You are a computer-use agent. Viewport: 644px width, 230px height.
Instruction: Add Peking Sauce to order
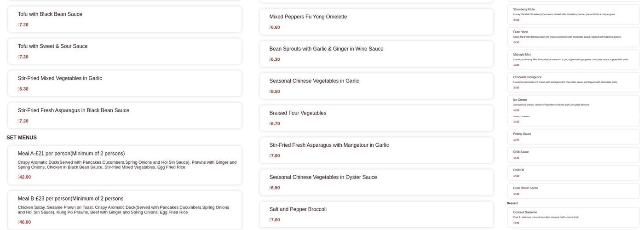(573, 137)
